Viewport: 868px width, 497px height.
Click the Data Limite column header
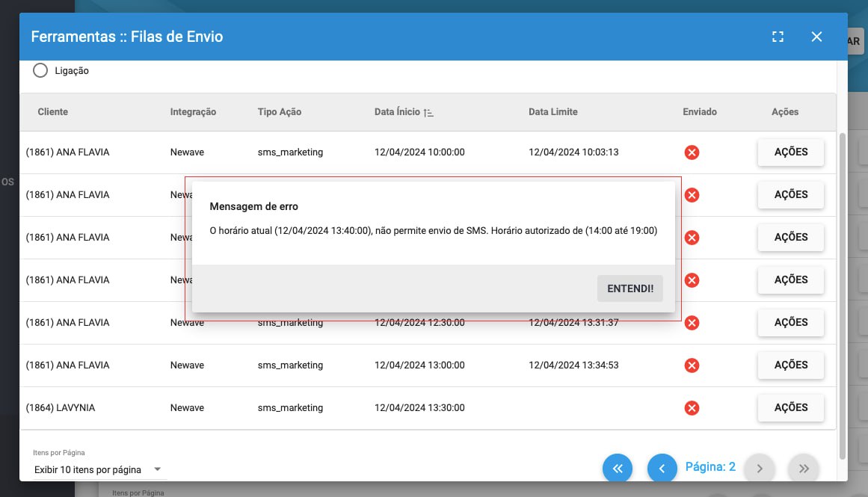click(x=552, y=112)
